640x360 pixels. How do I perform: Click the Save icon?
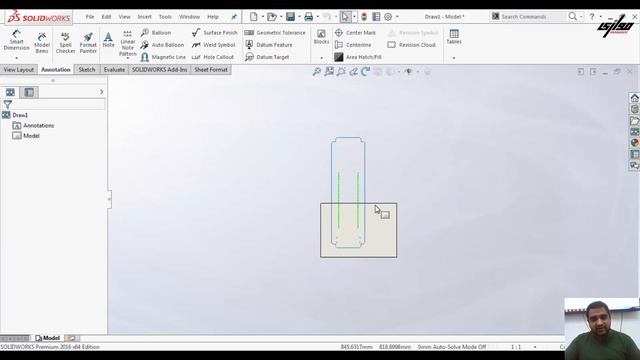[290, 17]
